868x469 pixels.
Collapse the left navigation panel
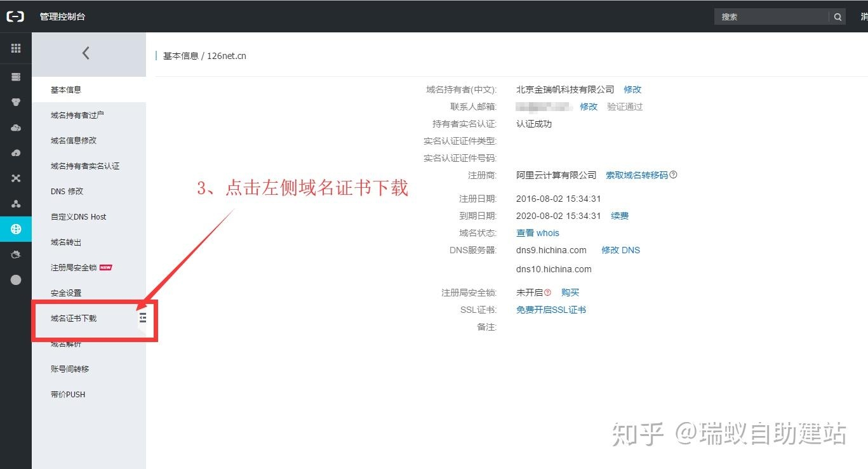(x=86, y=53)
